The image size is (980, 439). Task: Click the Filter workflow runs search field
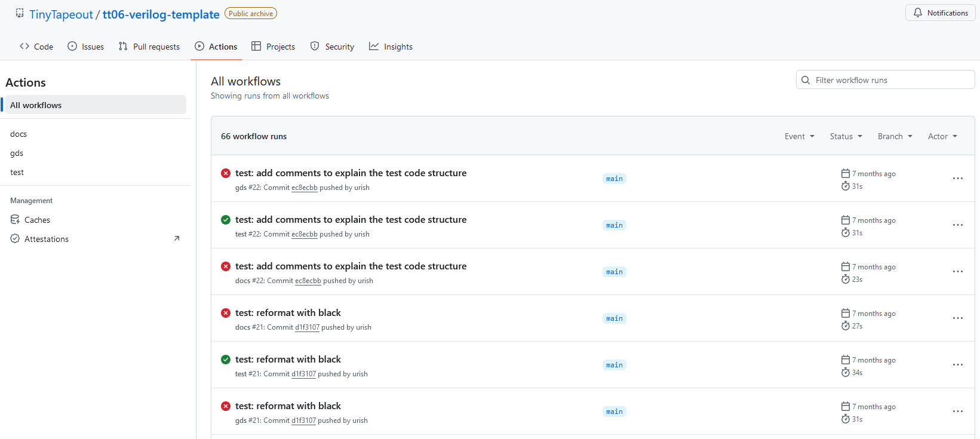(890, 80)
